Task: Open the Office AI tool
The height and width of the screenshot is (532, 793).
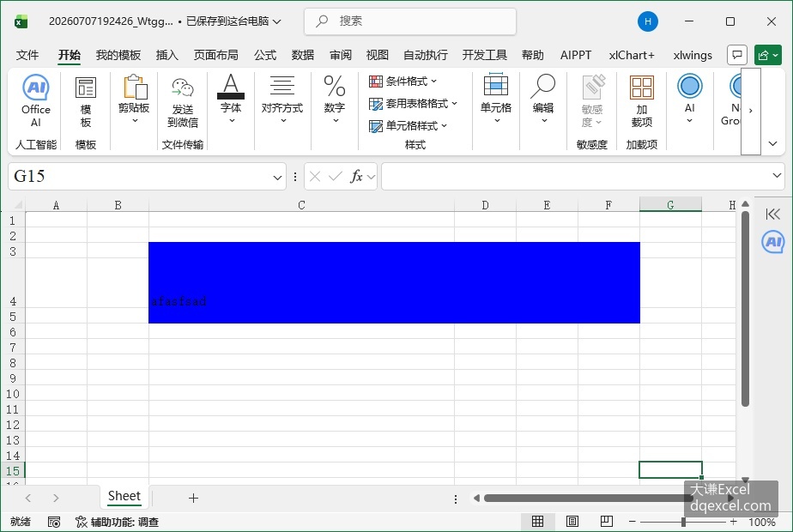Action: click(x=35, y=101)
